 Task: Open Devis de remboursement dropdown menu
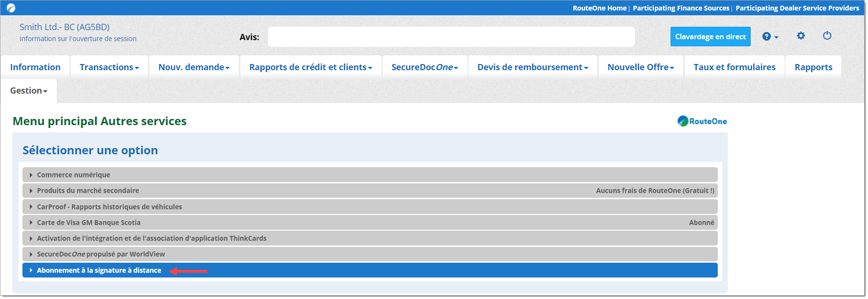point(533,67)
